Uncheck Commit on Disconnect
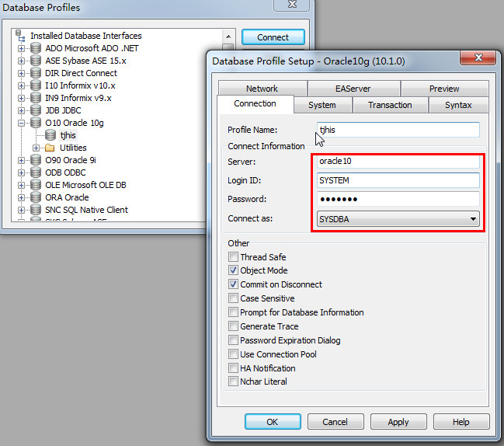 tap(233, 284)
